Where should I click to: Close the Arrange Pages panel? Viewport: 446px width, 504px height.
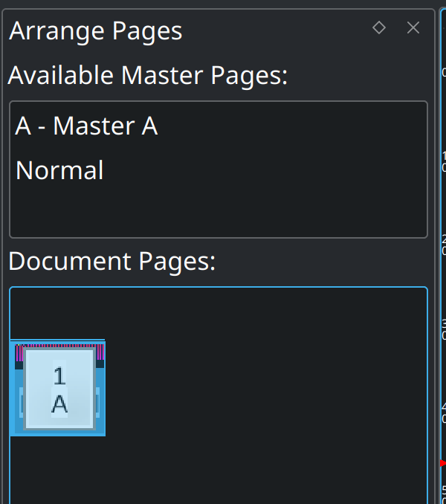pyautogui.click(x=413, y=28)
